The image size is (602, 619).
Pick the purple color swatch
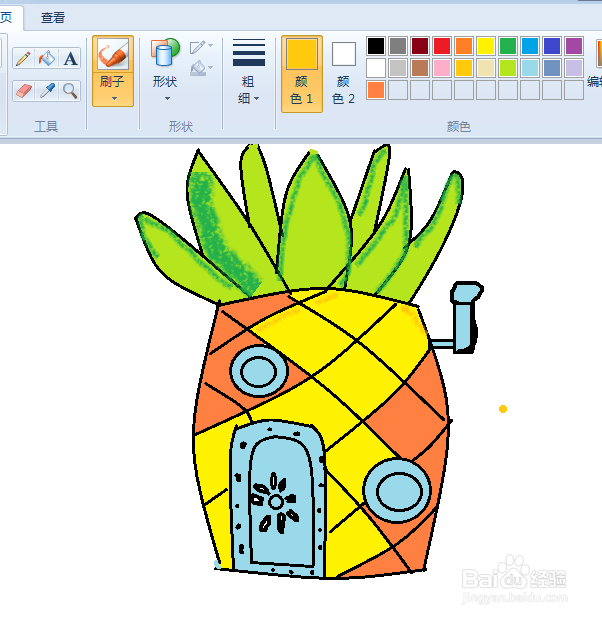[x=574, y=46]
